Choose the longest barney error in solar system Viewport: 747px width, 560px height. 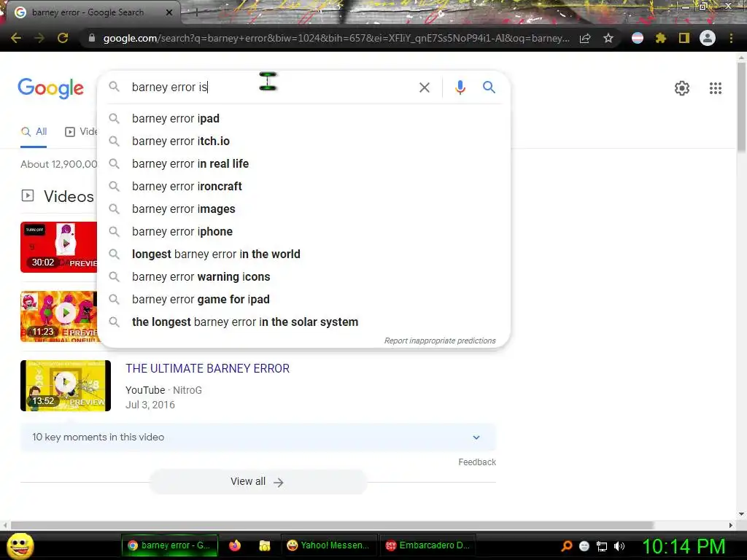[303, 322]
